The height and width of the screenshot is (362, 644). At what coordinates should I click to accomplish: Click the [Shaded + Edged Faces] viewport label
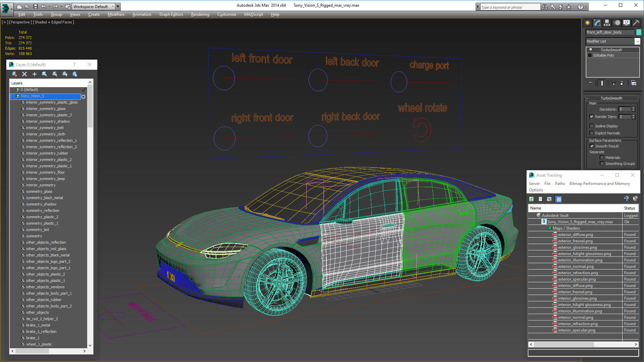(x=53, y=22)
